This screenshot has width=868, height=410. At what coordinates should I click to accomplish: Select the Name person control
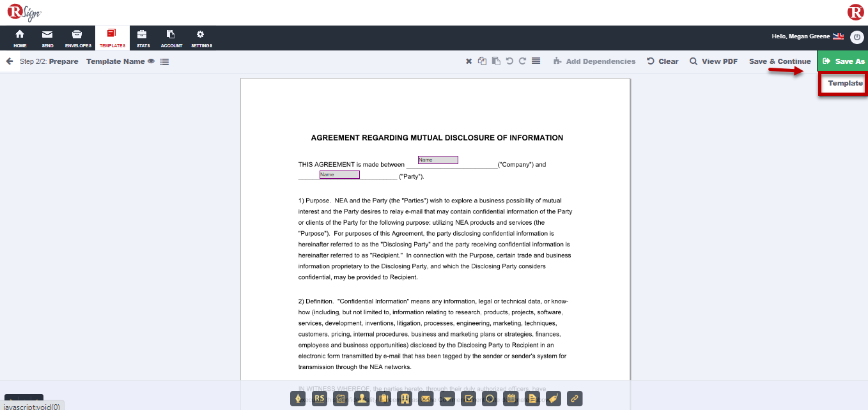(x=362, y=399)
